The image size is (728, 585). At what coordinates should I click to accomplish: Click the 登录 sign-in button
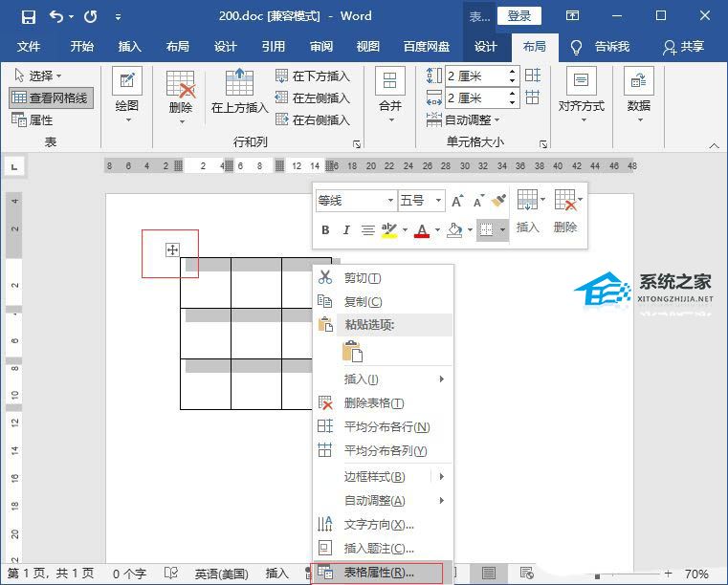[x=519, y=16]
